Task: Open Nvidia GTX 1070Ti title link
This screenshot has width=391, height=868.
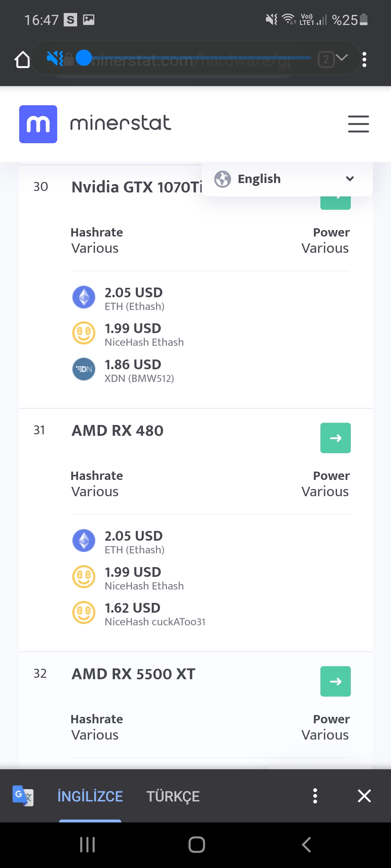Action: pyautogui.click(x=136, y=187)
